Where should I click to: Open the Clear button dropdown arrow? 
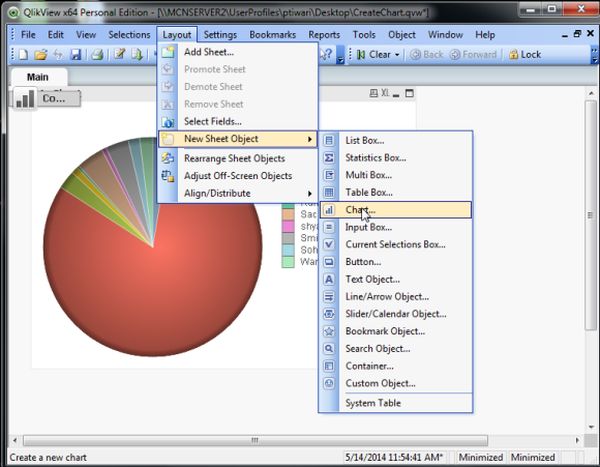point(397,55)
